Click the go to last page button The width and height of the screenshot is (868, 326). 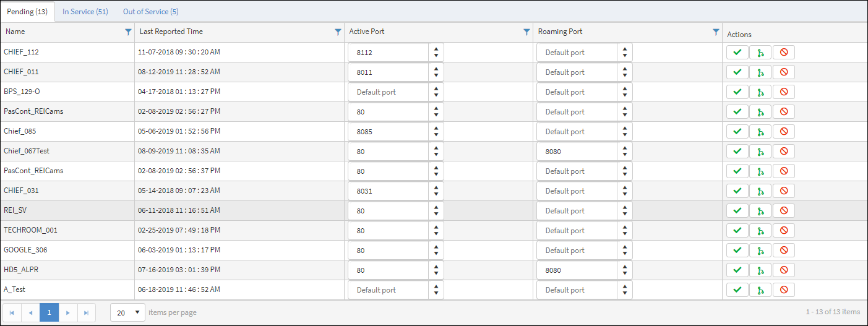pyautogui.click(x=86, y=312)
